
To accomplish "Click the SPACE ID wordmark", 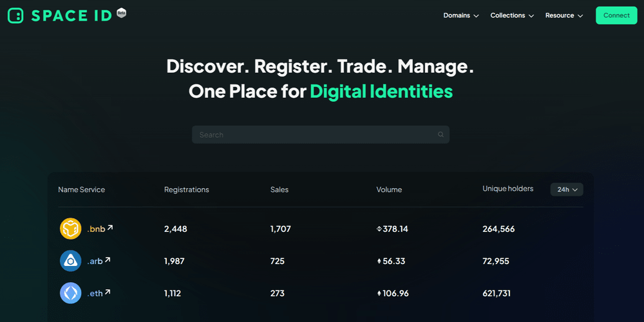I will tap(71, 15).
